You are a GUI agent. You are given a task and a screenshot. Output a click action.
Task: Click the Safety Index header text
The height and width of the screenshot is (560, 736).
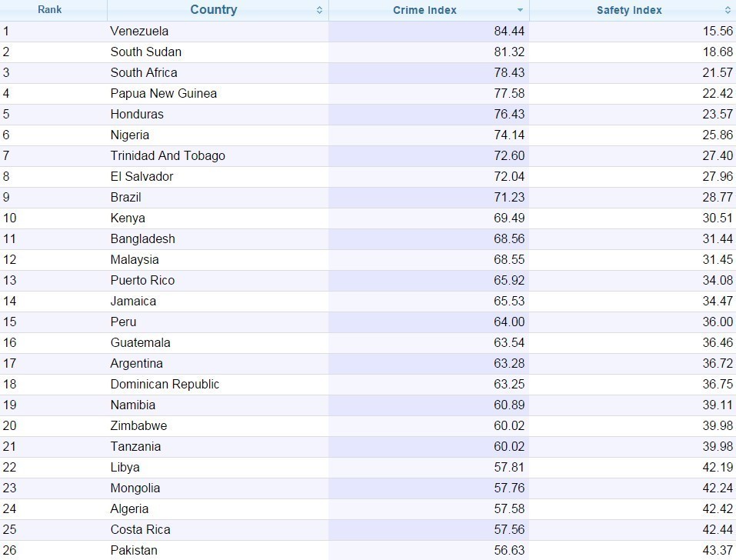pyautogui.click(x=629, y=10)
